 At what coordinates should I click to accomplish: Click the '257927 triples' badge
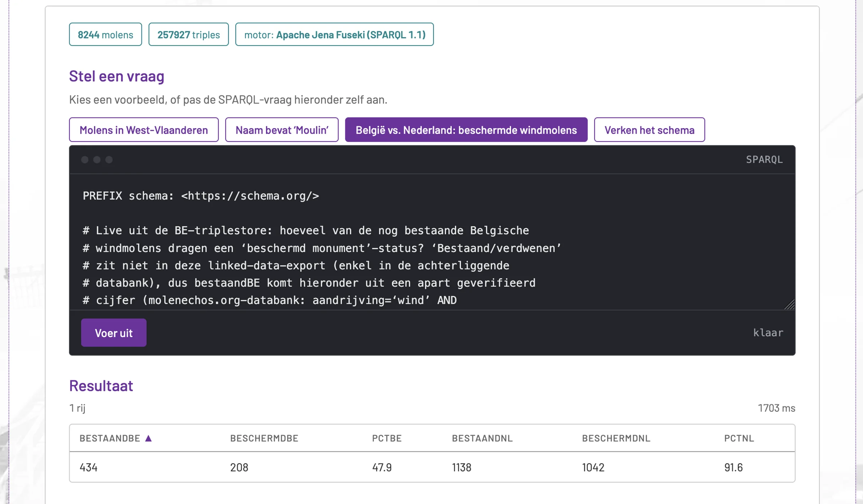[188, 34]
